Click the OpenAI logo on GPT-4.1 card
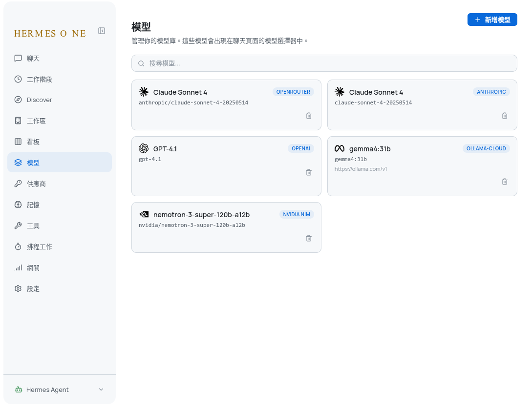Viewport: 532px width, 409px height. click(x=144, y=148)
